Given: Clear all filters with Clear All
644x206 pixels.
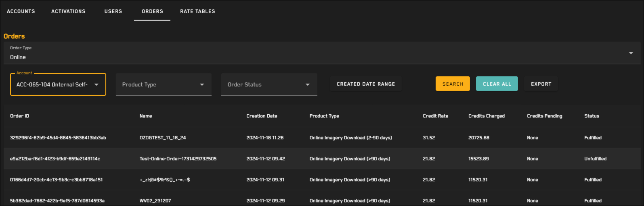Looking at the screenshot, I should click(497, 84).
